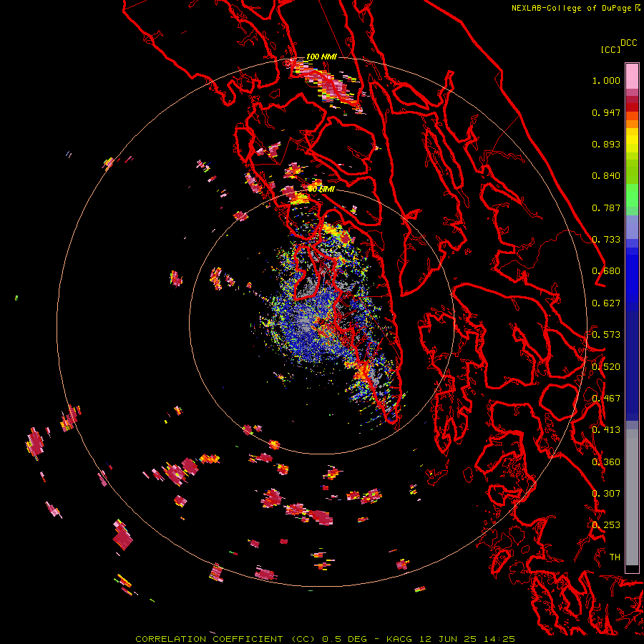Click the 0.5 DEG elevation text
644x644 pixels.
pyautogui.click(x=346, y=639)
